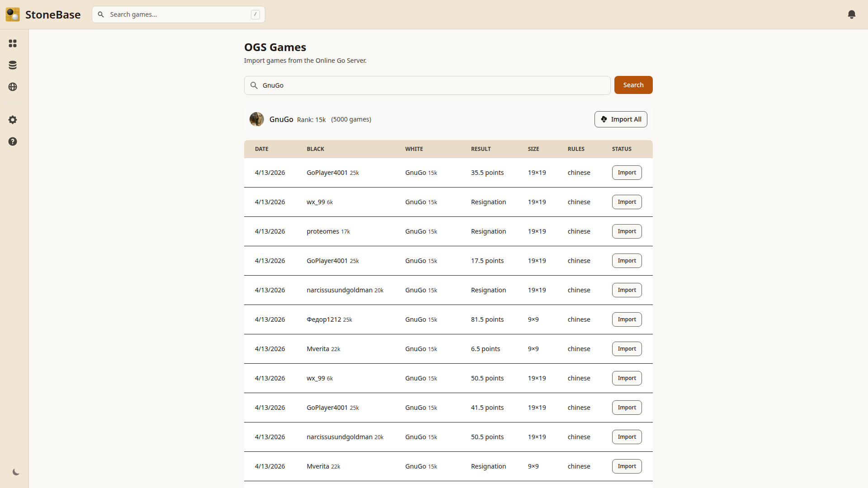
Task: Import the wx_99 50.5 points game
Action: pos(627,378)
